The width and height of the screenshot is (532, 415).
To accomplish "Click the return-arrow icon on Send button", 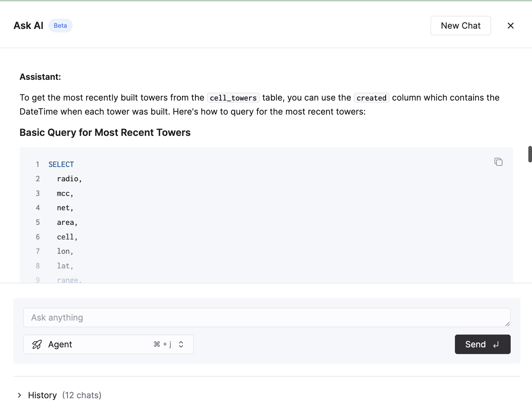I will (x=496, y=344).
